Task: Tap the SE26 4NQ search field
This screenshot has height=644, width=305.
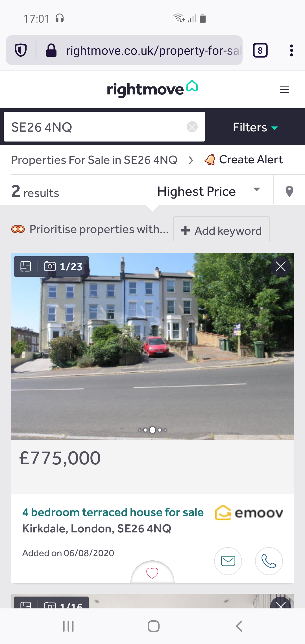Action: point(96,127)
